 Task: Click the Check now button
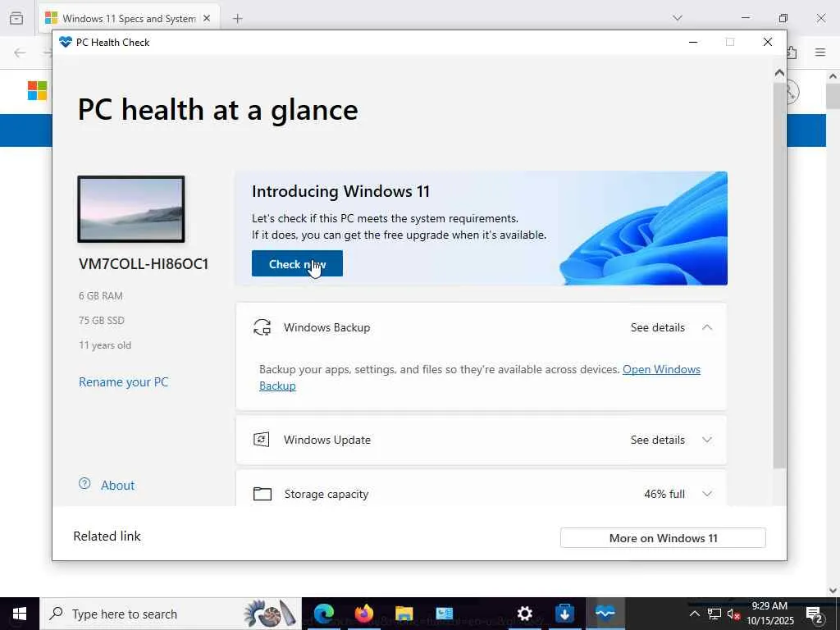click(x=297, y=263)
